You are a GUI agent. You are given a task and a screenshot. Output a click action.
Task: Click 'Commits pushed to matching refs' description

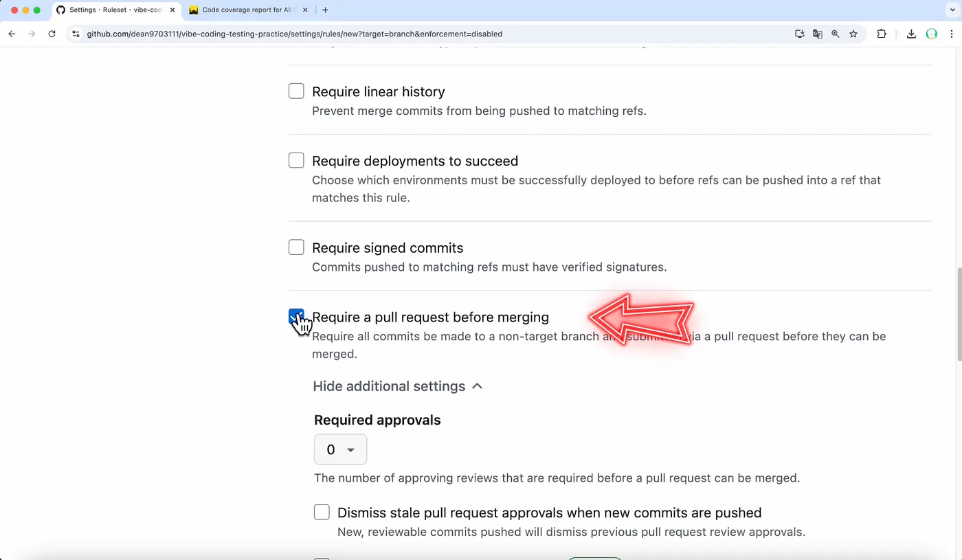pyautogui.click(x=489, y=267)
